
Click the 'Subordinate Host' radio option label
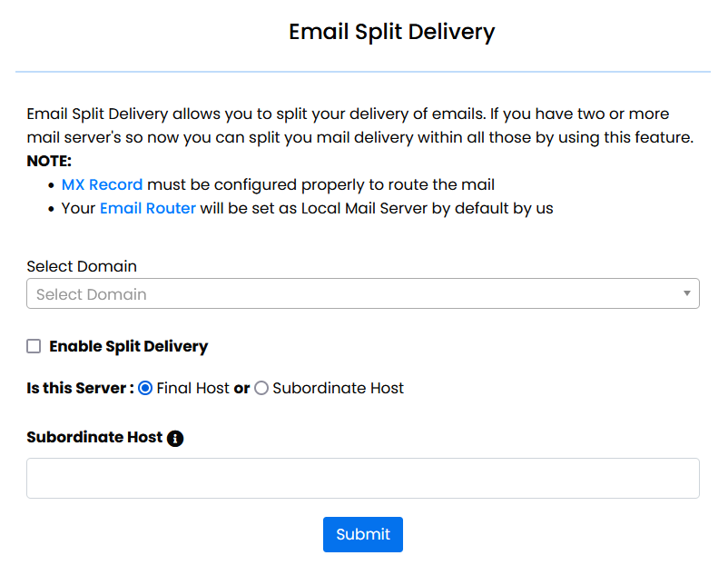pyautogui.click(x=338, y=388)
